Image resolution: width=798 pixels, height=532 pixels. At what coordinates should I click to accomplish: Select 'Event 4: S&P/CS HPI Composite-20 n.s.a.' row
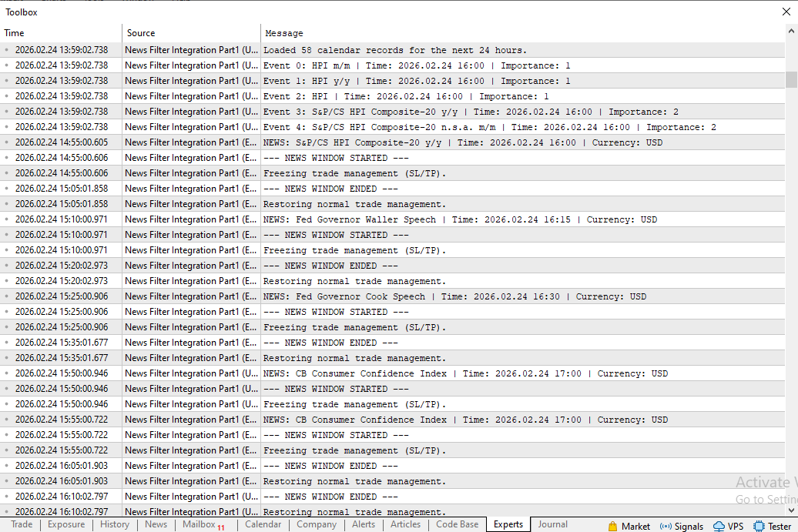tap(392, 126)
